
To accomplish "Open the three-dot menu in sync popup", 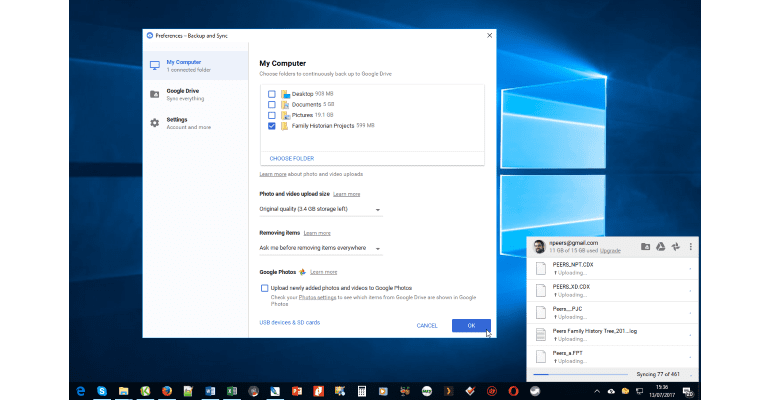I will coord(690,246).
